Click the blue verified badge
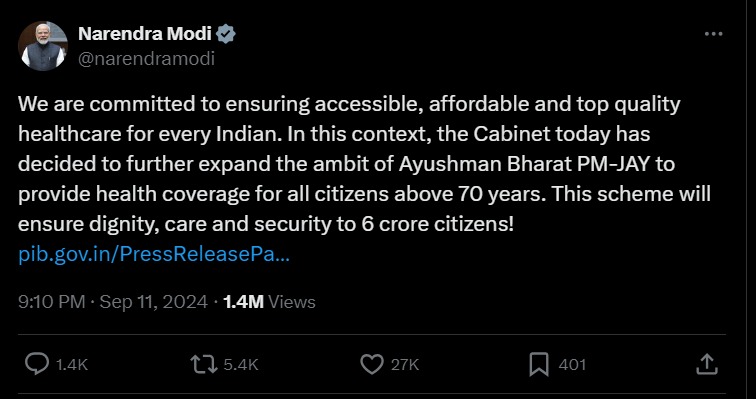 point(226,34)
